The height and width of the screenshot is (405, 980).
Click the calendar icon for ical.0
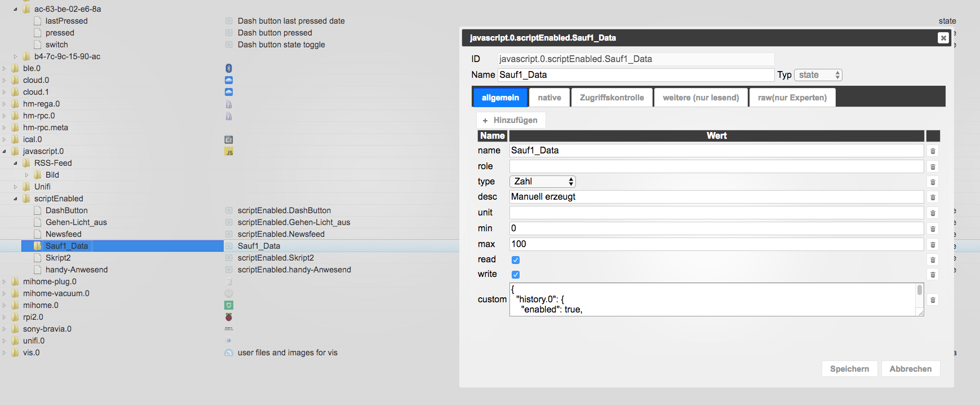[229, 139]
